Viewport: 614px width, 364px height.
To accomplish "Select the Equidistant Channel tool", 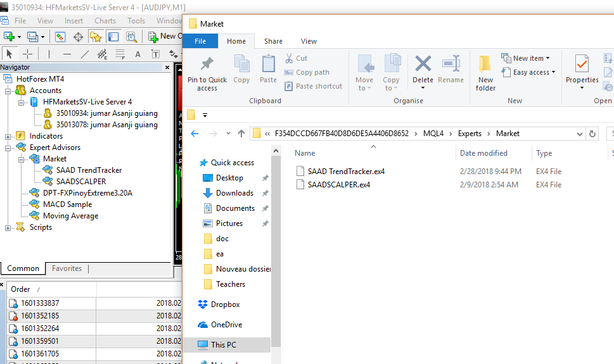I will [x=102, y=54].
